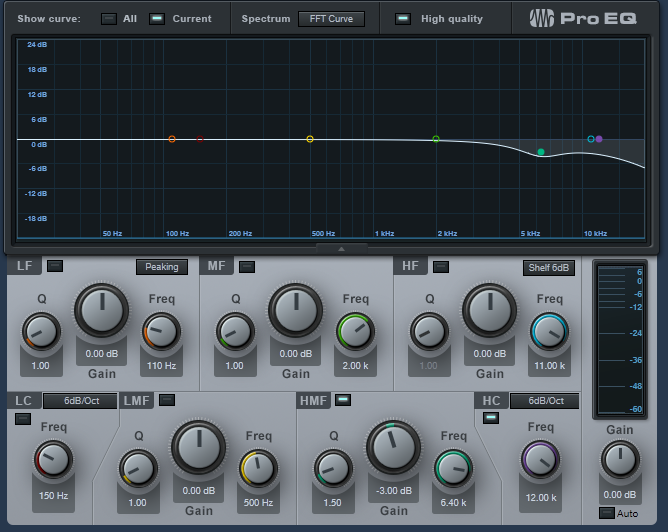
Task: Click the 110 Hz frequency field
Action: tap(161, 366)
